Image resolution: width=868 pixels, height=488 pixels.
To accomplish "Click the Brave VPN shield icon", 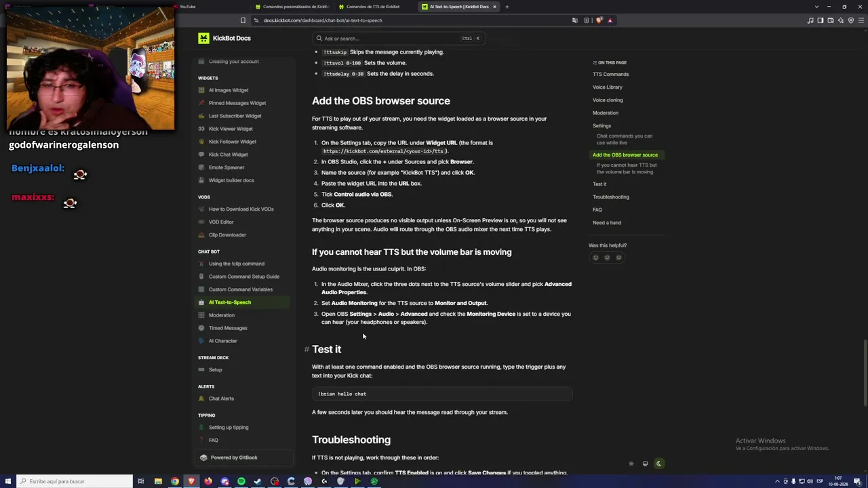I will [x=850, y=20].
